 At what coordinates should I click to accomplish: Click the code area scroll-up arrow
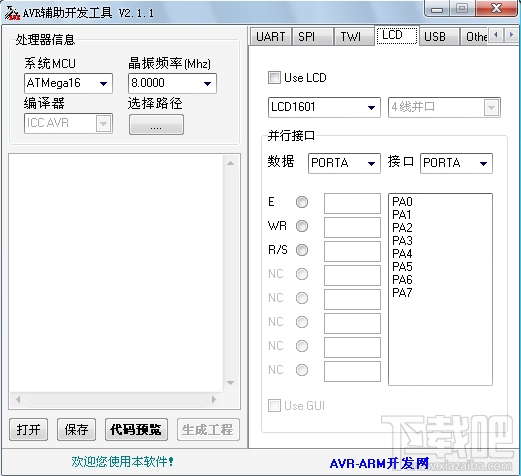[230, 163]
